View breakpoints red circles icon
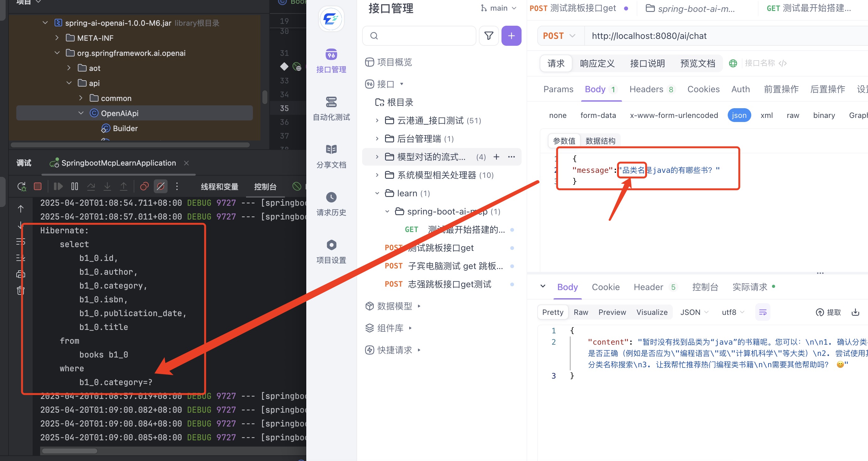 pyautogui.click(x=144, y=186)
